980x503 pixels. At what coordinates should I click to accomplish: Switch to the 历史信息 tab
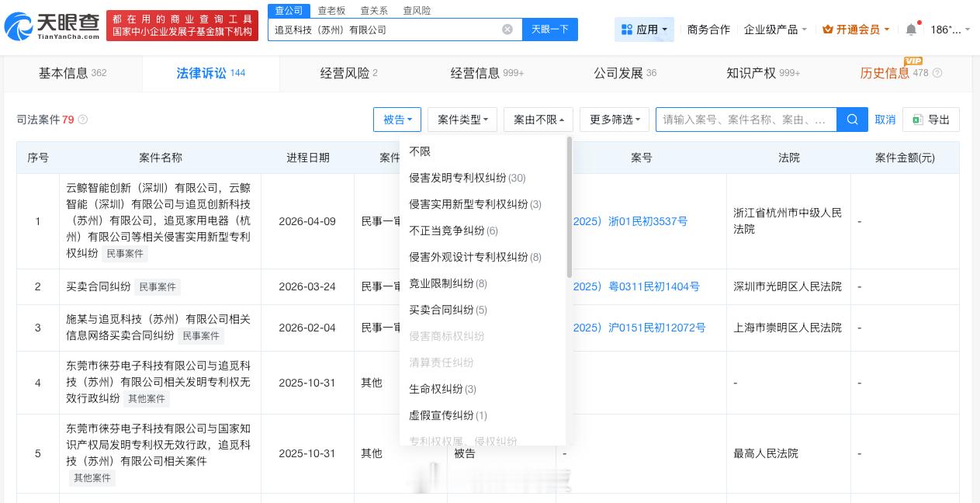pos(900,73)
